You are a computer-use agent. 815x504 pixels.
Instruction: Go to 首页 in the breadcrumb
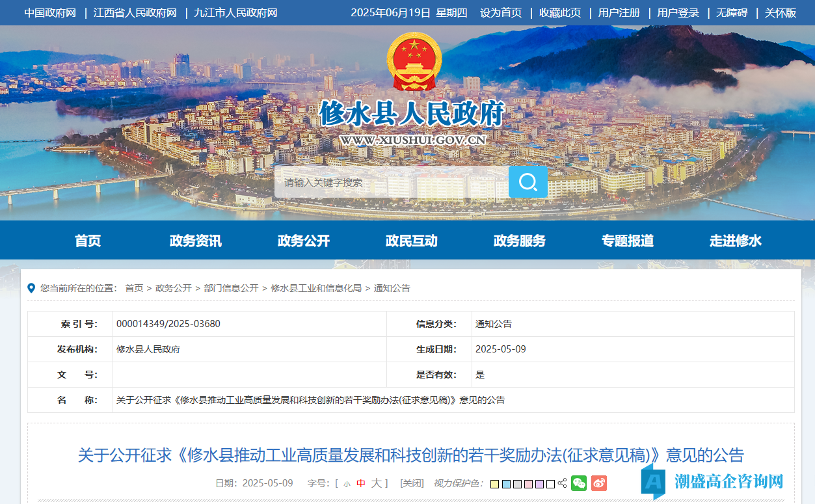click(134, 288)
